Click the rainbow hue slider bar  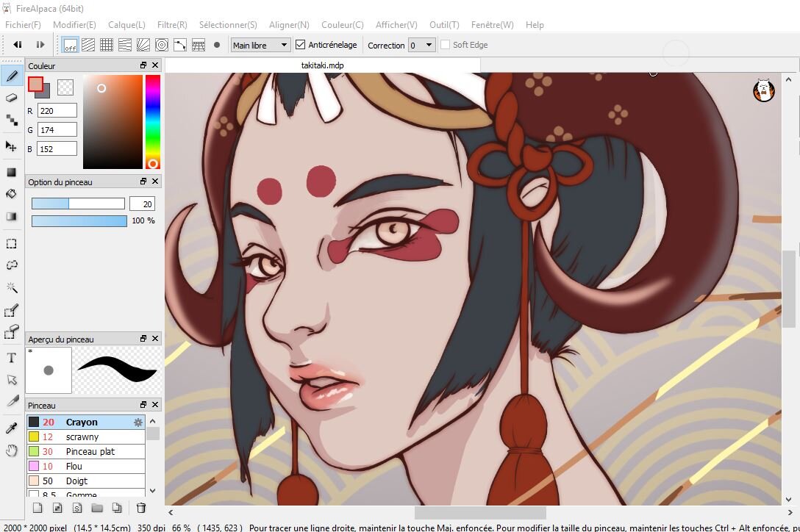pos(152,121)
